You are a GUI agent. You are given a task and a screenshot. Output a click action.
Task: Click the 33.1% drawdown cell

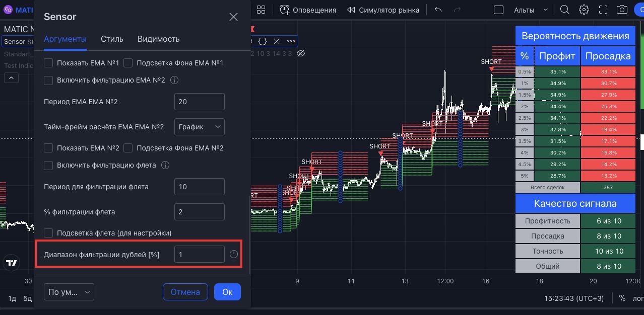tap(608, 72)
